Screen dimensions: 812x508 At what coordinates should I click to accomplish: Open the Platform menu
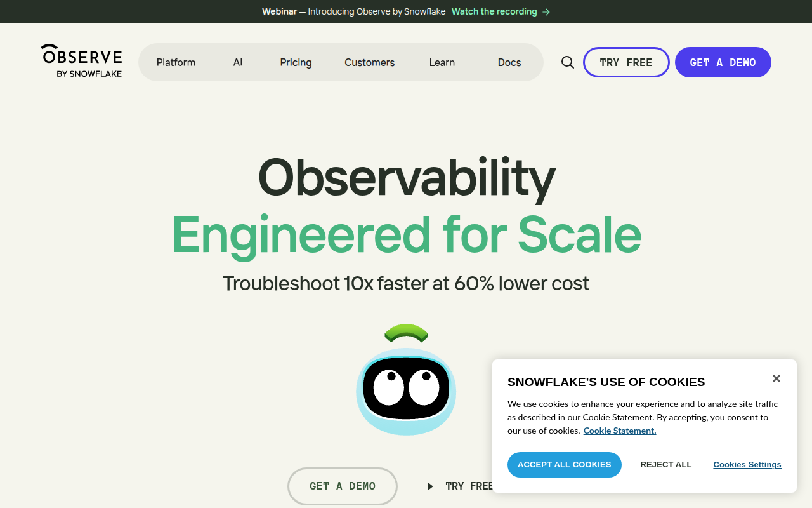coord(176,62)
